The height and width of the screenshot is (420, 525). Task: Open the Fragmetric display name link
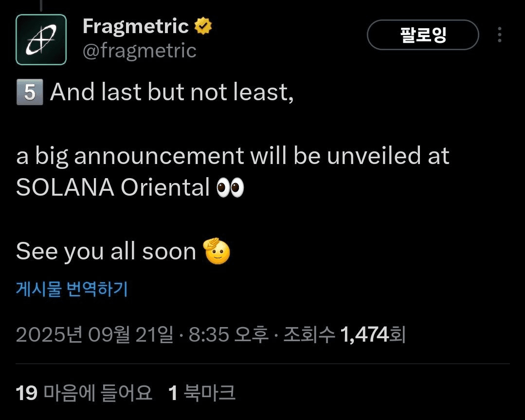[136, 26]
